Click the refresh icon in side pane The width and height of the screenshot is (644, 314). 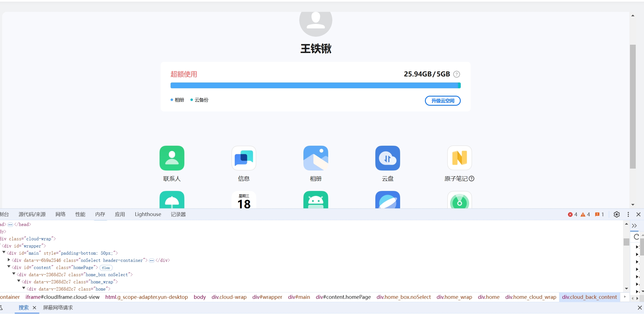(x=636, y=237)
